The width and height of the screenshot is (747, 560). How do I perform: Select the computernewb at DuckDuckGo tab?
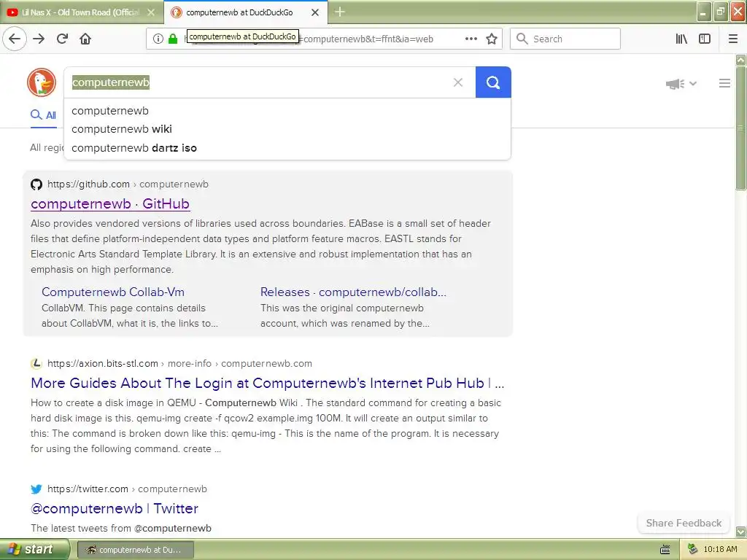245,12
